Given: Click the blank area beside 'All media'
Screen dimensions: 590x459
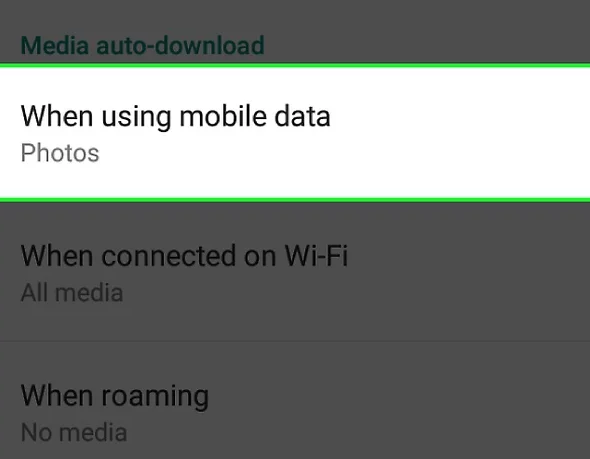Looking at the screenshot, I should [357, 293].
